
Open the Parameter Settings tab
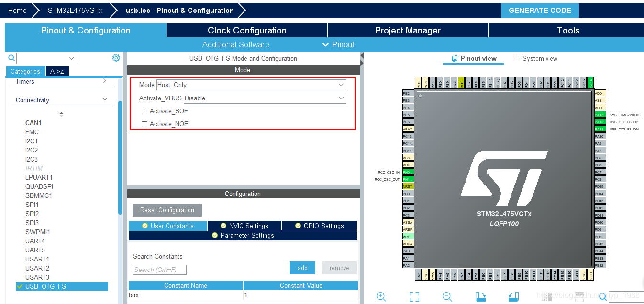click(243, 236)
